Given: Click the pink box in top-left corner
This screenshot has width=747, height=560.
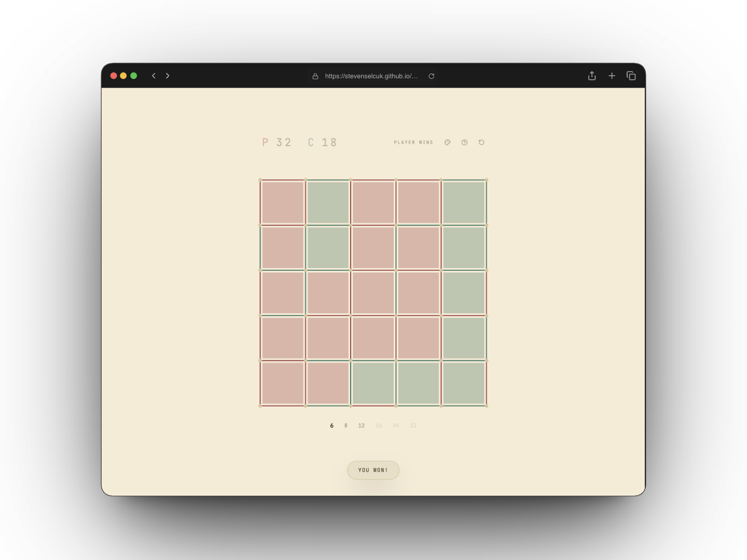Looking at the screenshot, I should tap(283, 203).
